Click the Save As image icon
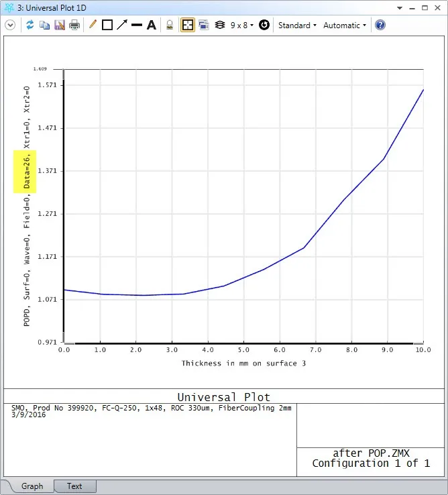 tap(59, 25)
